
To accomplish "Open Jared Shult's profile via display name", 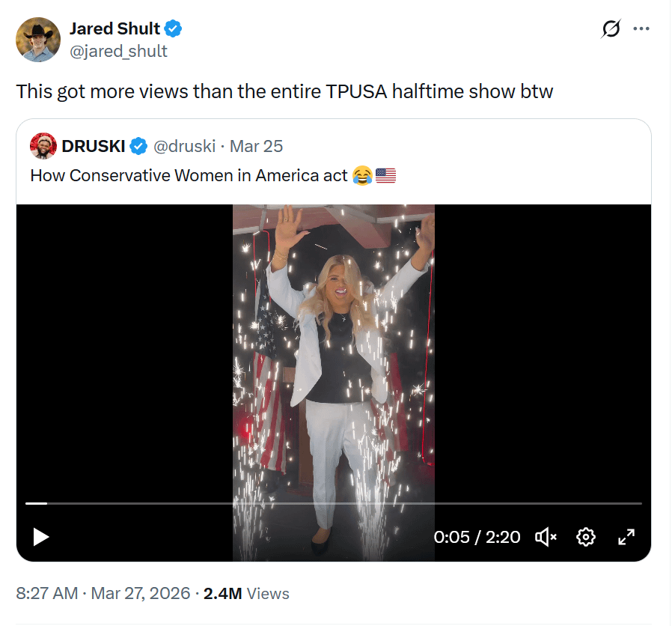I will coord(114,29).
